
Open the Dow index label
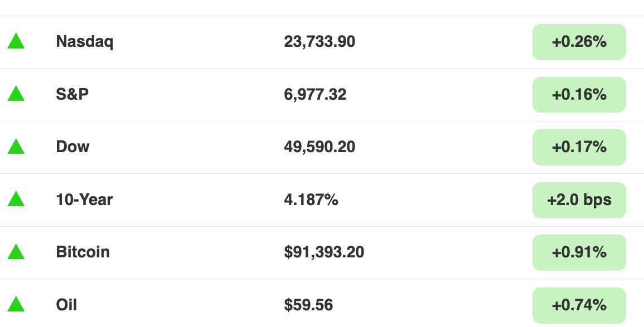tap(72, 147)
